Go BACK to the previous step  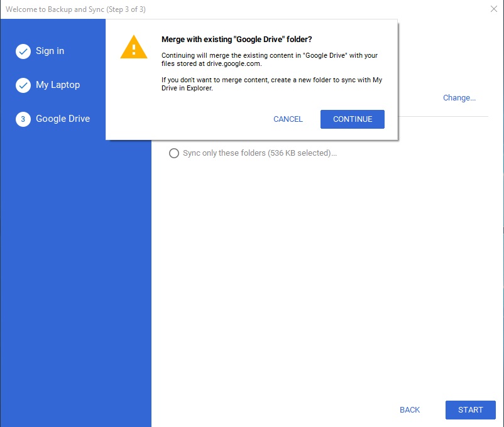pyautogui.click(x=410, y=410)
